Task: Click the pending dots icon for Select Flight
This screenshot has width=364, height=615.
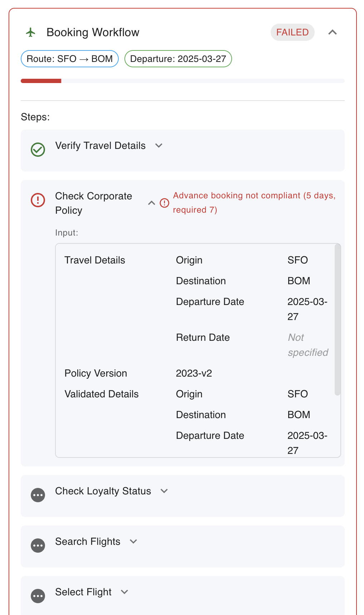Action: 38,596
